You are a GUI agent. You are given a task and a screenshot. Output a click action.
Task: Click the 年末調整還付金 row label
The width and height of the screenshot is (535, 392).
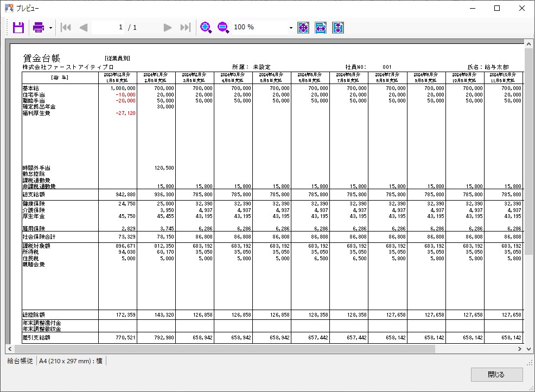(x=42, y=323)
